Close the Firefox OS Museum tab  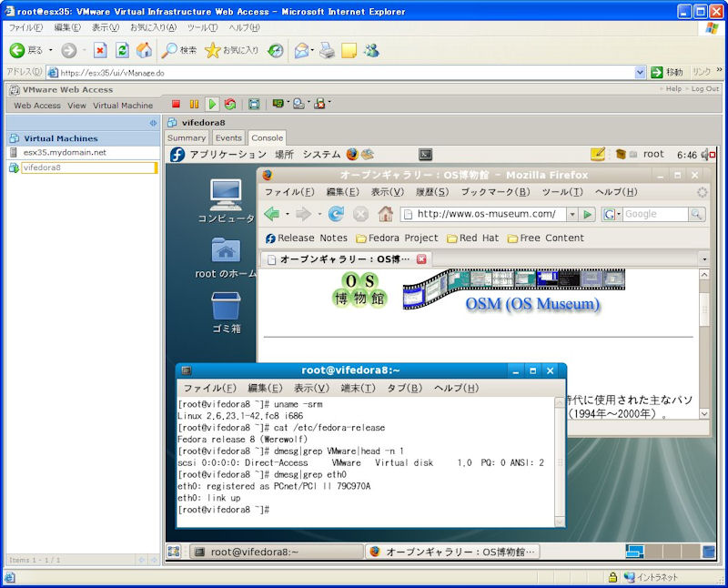point(421,259)
